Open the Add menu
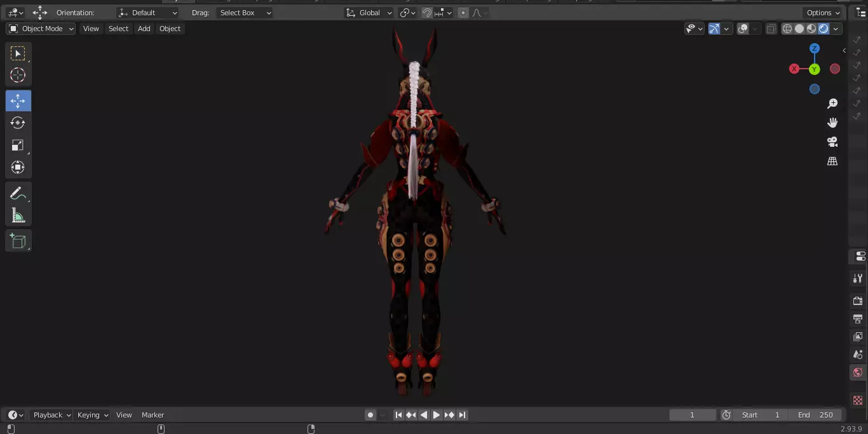 pos(144,29)
